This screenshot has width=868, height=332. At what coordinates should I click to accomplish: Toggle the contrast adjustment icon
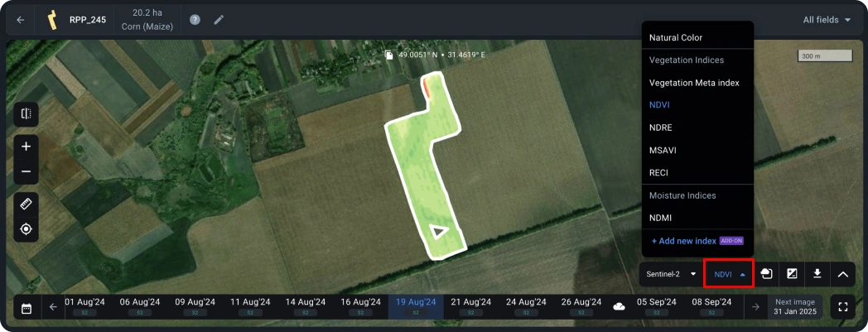[792, 274]
